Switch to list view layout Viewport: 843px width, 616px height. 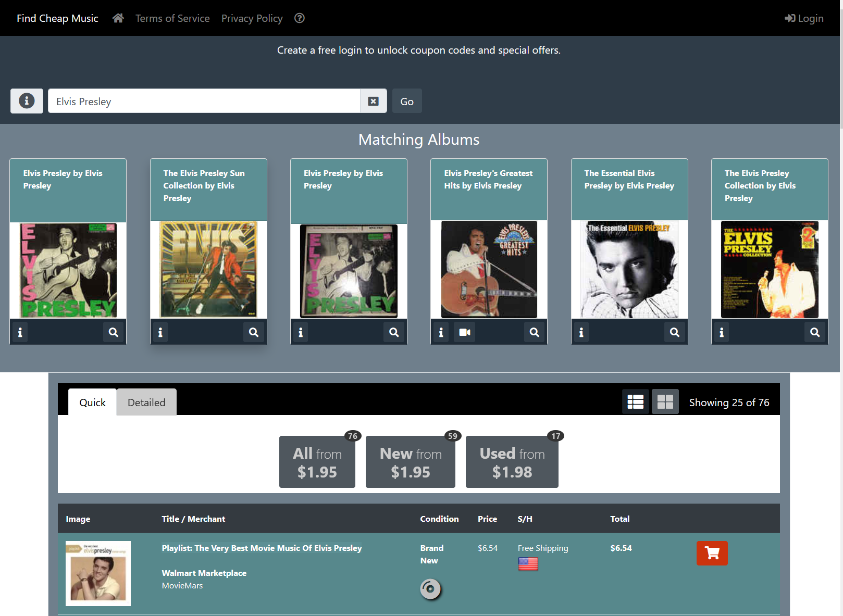coord(635,402)
